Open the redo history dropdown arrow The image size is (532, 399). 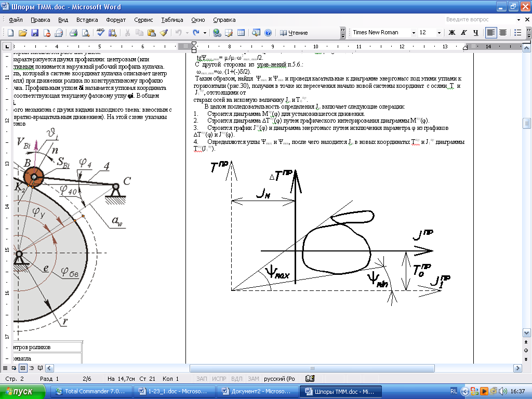pyautogui.click(x=205, y=33)
